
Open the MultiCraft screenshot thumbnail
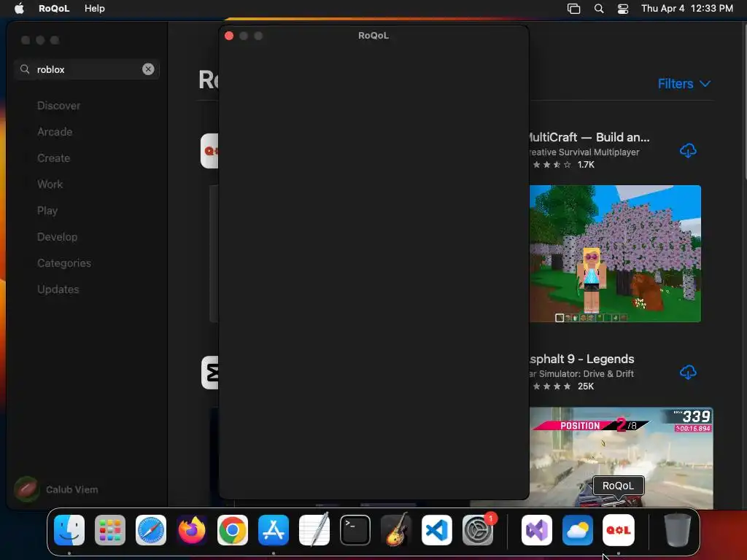pyautogui.click(x=615, y=253)
